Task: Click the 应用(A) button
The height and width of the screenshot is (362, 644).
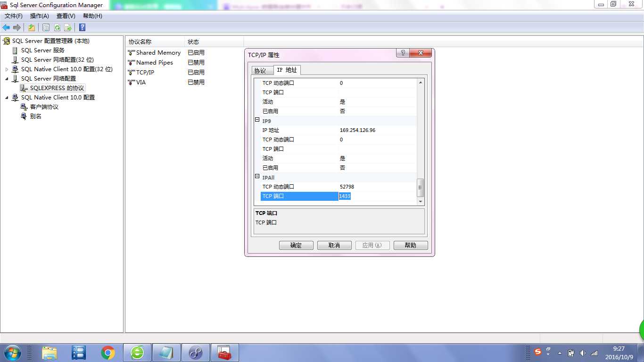Action: pos(372,245)
